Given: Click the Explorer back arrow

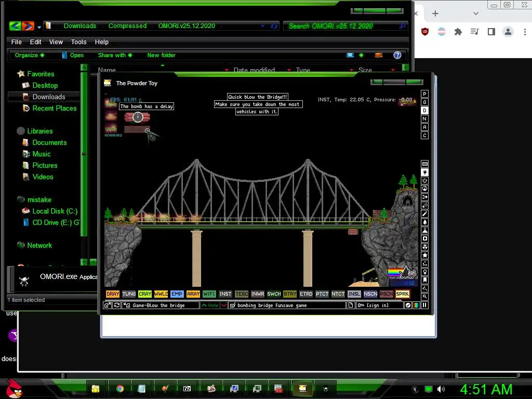Looking at the screenshot, I should pyautogui.click(x=15, y=26).
